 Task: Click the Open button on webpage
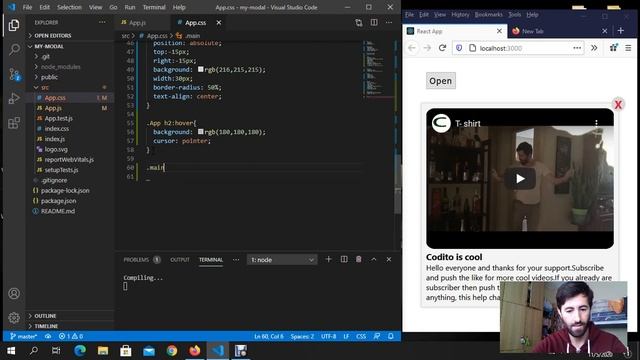(441, 81)
